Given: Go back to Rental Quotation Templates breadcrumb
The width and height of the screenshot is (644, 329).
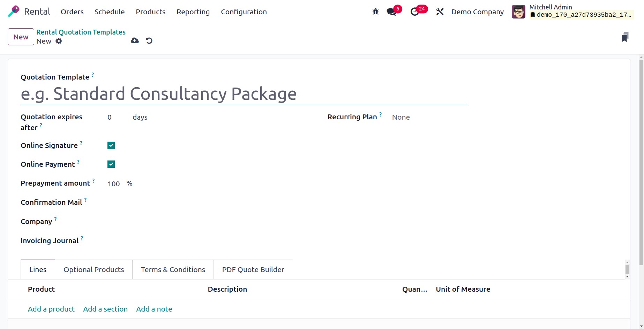Looking at the screenshot, I should click(x=81, y=32).
